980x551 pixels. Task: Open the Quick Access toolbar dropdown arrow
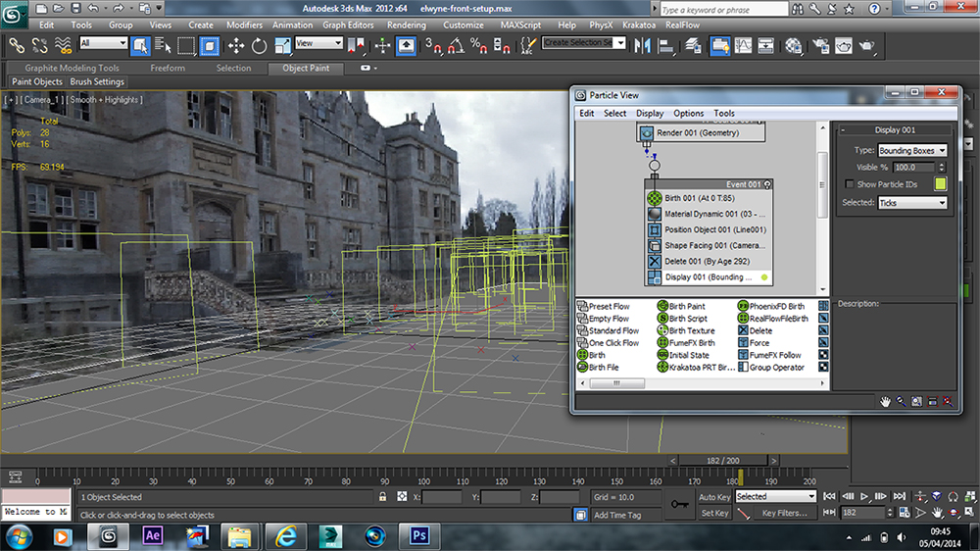[x=159, y=8]
